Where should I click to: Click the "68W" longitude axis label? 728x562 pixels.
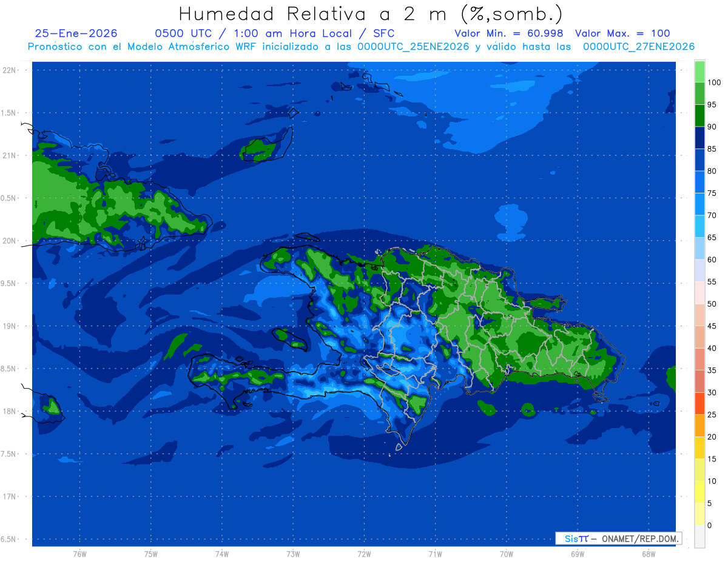[x=649, y=554]
